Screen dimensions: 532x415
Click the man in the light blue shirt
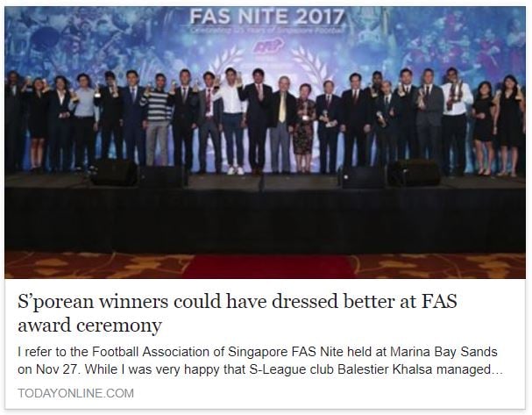pos(83,122)
